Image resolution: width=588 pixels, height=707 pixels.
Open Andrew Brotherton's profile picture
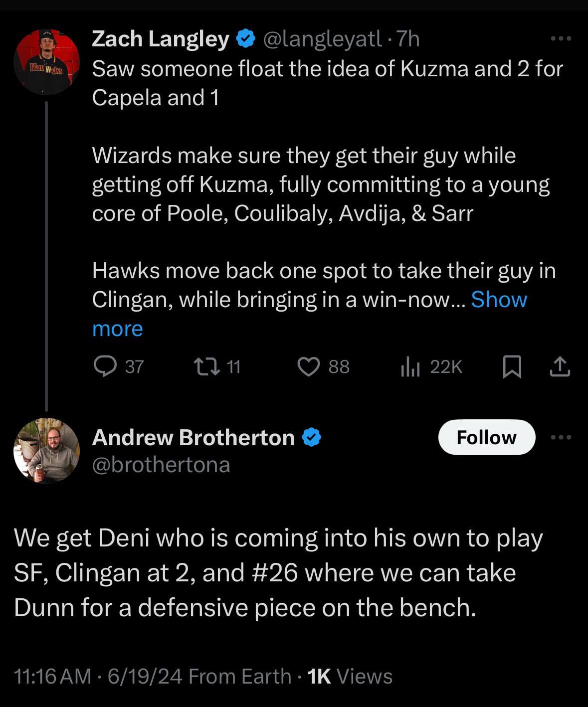point(46,451)
